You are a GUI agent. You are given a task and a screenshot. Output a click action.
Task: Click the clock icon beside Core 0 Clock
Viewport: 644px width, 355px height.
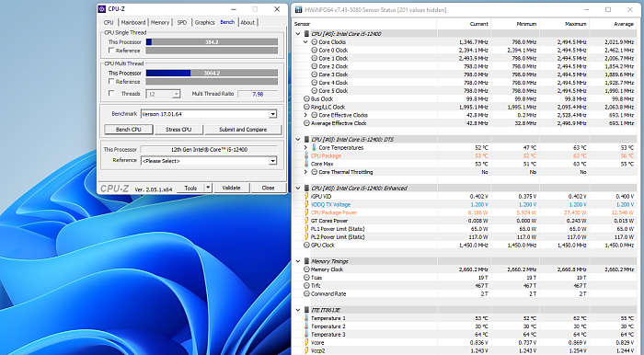(315, 50)
